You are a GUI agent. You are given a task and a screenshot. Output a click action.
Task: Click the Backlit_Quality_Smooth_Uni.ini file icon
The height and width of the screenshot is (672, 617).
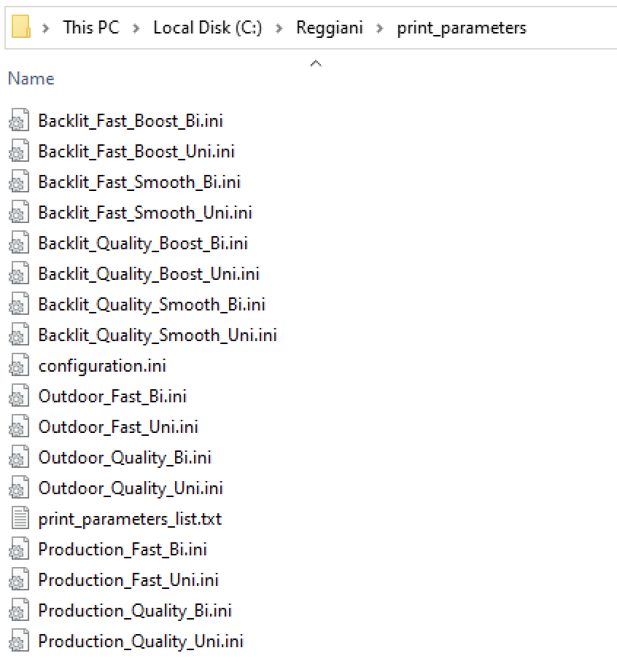click(19, 335)
